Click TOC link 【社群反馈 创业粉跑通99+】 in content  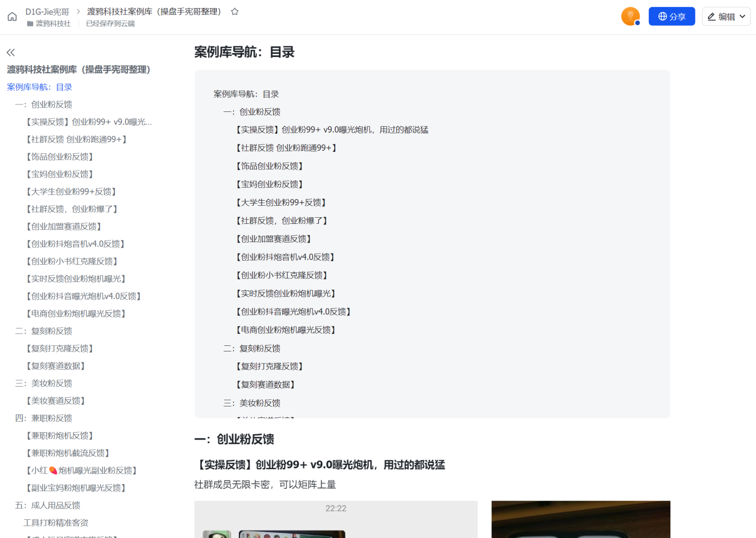[286, 148]
